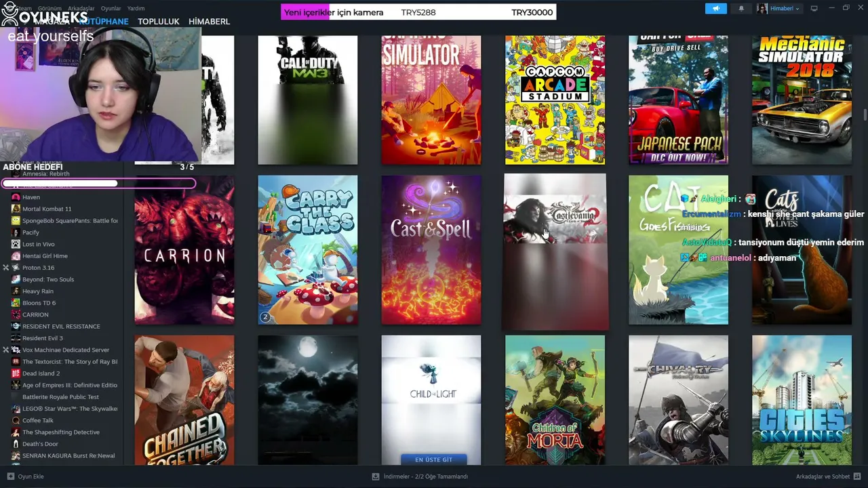The height and width of the screenshot is (488, 868).
Task: Open the Cities Skylines cover
Action: pyautogui.click(x=802, y=400)
